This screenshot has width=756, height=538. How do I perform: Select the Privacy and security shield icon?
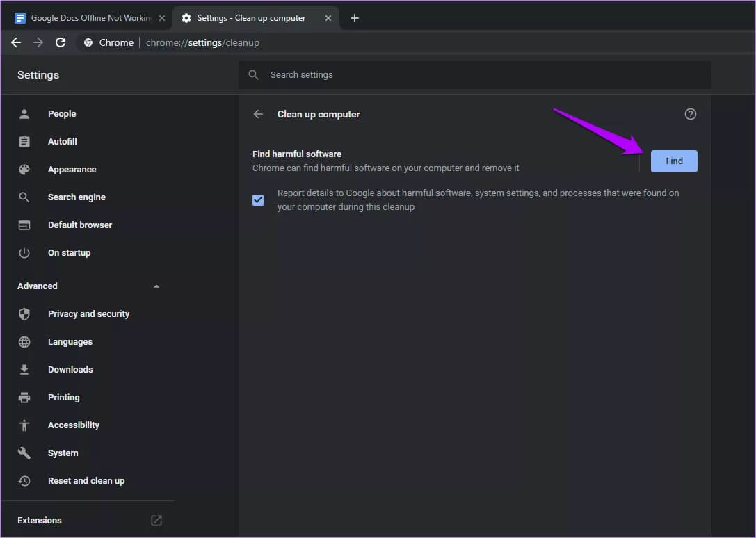(24, 314)
